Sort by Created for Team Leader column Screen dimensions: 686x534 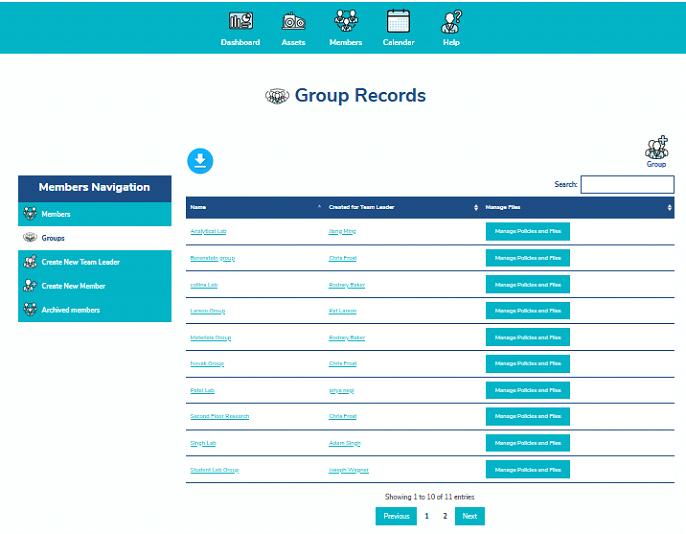[x=402, y=207]
